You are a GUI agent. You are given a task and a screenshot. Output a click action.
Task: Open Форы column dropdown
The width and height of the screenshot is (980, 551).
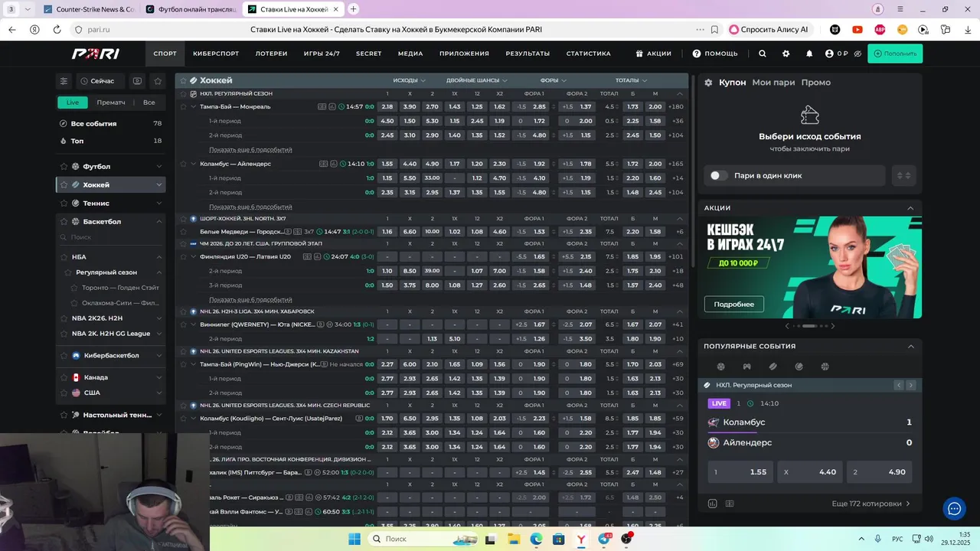pyautogui.click(x=554, y=80)
